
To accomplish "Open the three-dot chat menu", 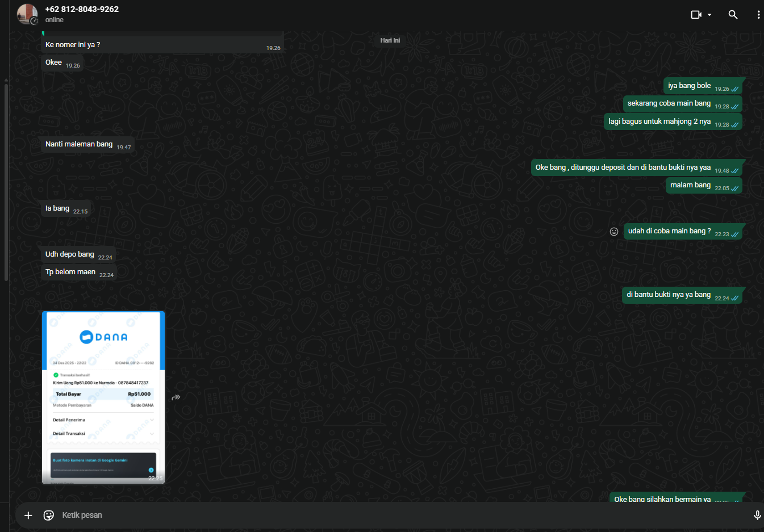I will (x=758, y=15).
